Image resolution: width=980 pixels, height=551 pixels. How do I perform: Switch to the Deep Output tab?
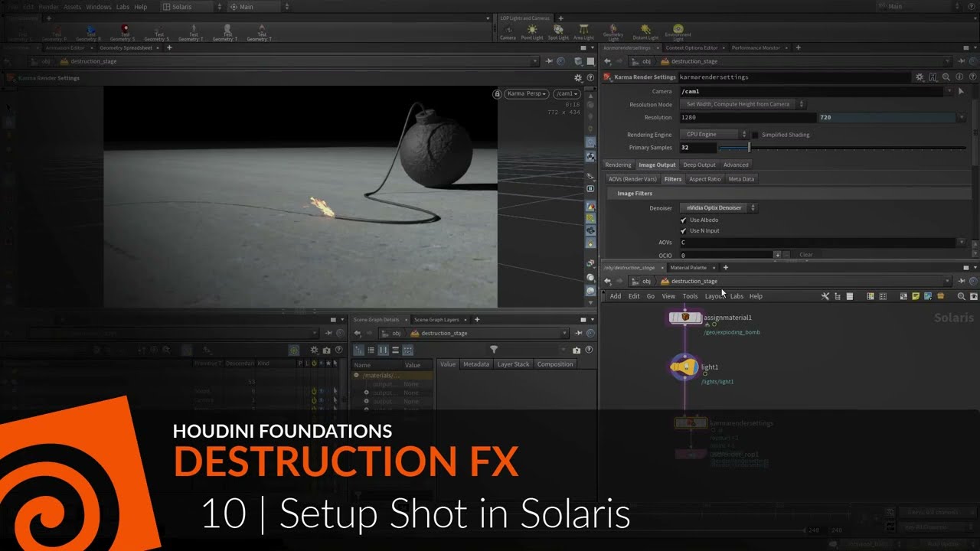(x=699, y=165)
